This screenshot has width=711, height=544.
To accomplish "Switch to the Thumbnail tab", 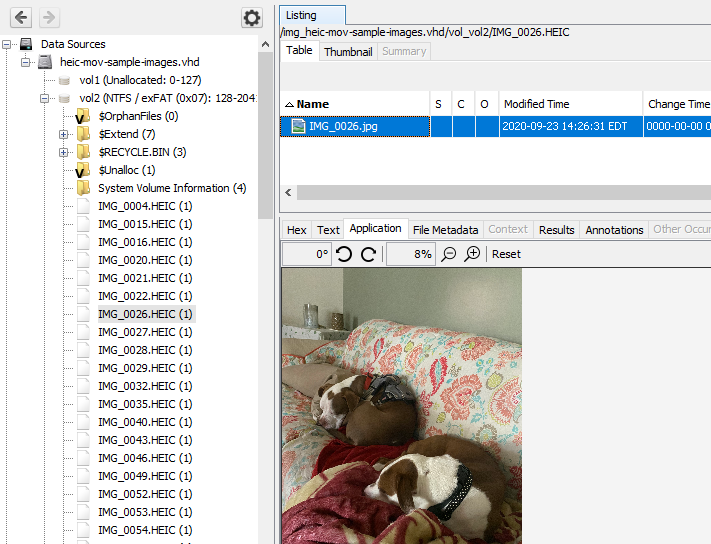I will pos(347,51).
